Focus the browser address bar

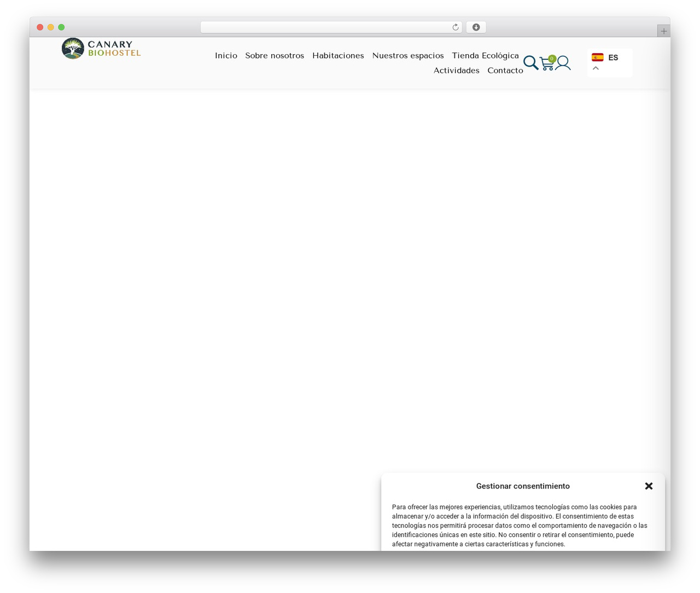[331, 27]
